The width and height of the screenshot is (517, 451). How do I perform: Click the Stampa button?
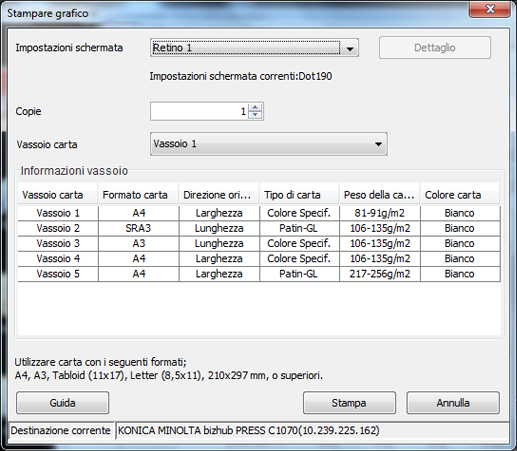tap(349, 403)
